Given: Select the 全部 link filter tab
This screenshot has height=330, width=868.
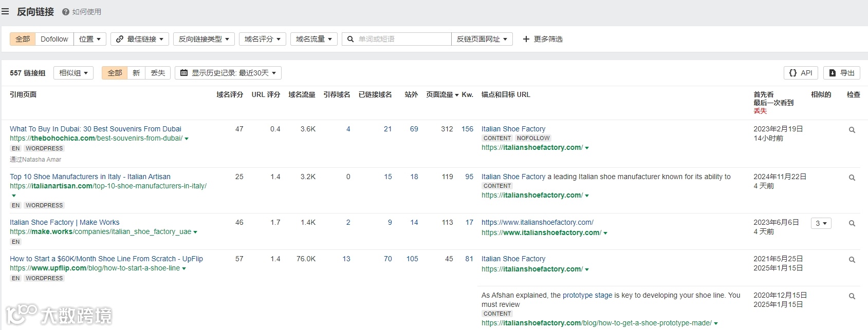Looking at the screenshot, I should [23, 39].
